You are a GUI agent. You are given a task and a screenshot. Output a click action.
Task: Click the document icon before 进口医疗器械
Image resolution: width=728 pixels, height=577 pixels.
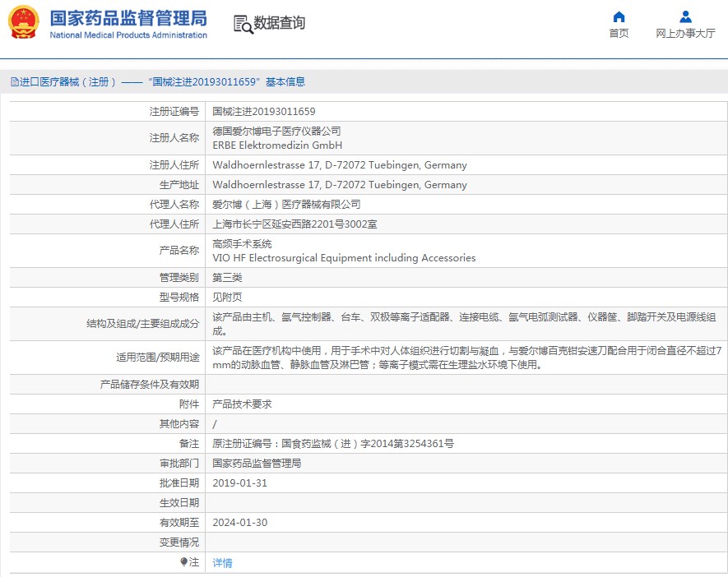pos(14,82)
